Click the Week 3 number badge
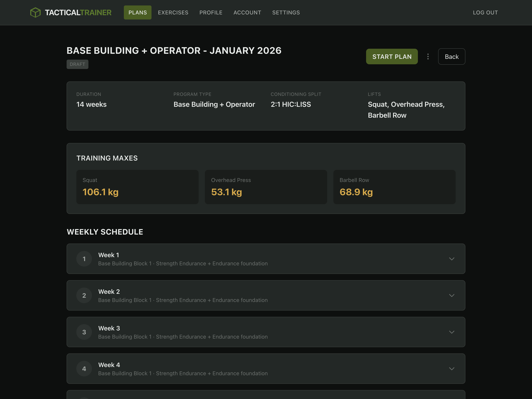The height and width of the screenshot is (399, 532). click(x=84, y=332)
